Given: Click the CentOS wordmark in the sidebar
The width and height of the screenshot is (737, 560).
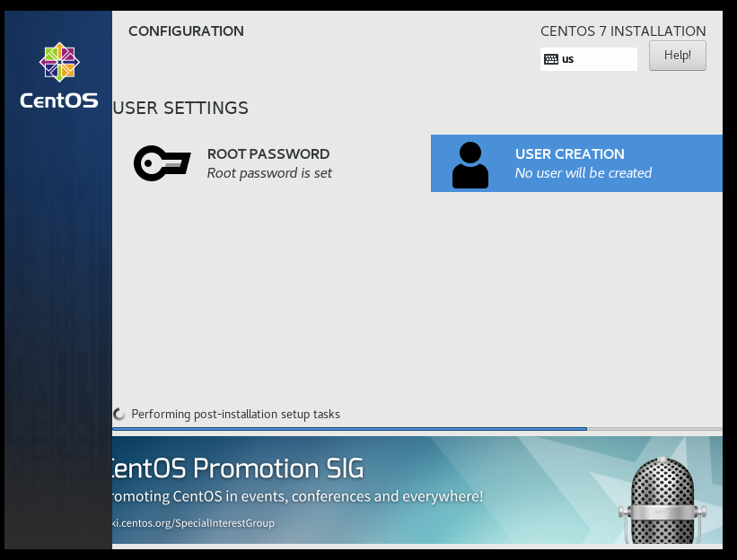Looking at the screenshot, I should tap(59, 101).
